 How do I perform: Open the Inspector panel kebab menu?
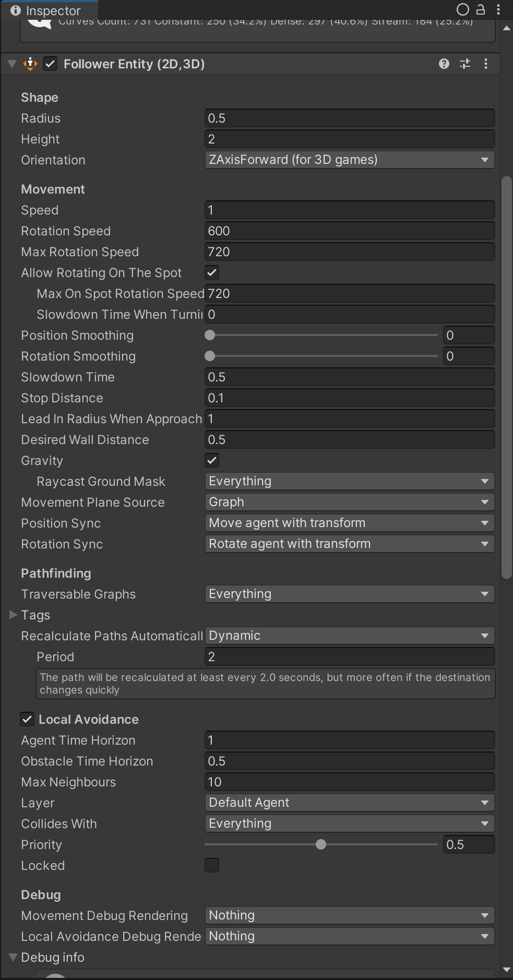pyautogui.click(x=498, y=9)
